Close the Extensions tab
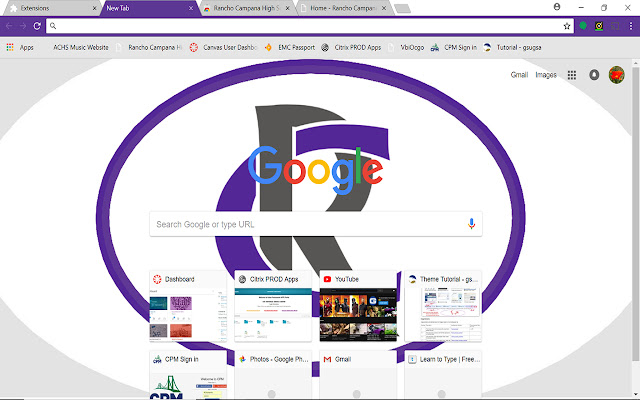 (94, 8)
